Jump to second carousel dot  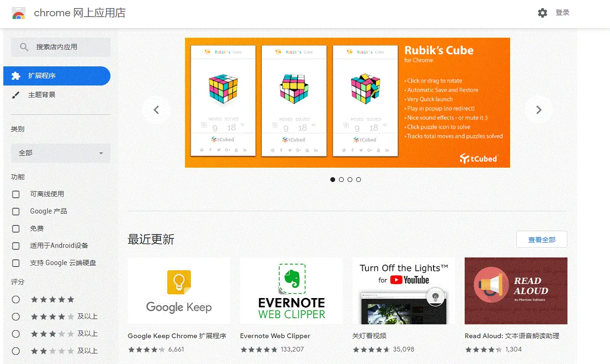click(x=341, y=180)
